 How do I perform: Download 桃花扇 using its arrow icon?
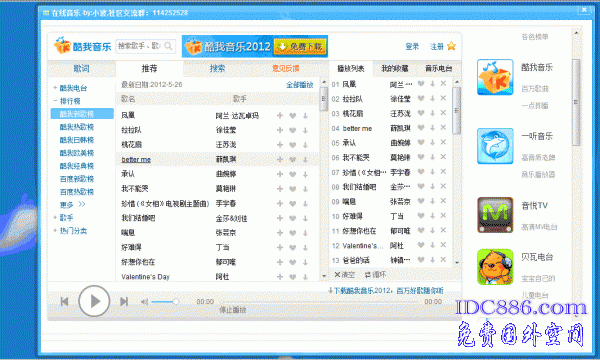coord(305,145)
